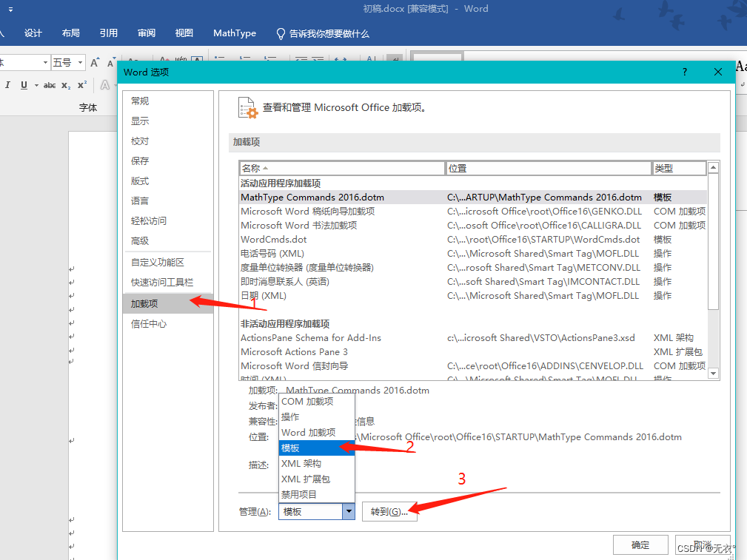747x560 pixels.
Task: Select 校对 in options sidebar
Action: click(x=168, y=141)
